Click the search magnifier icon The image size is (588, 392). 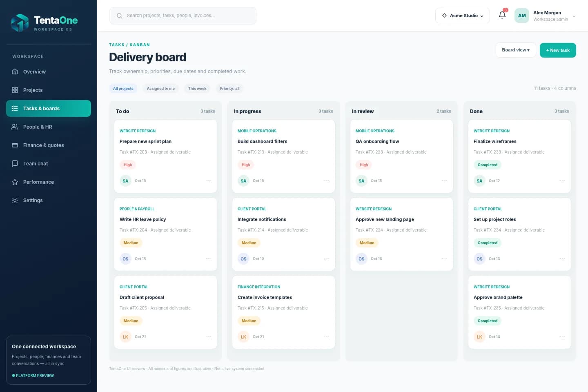pos(120,16)
